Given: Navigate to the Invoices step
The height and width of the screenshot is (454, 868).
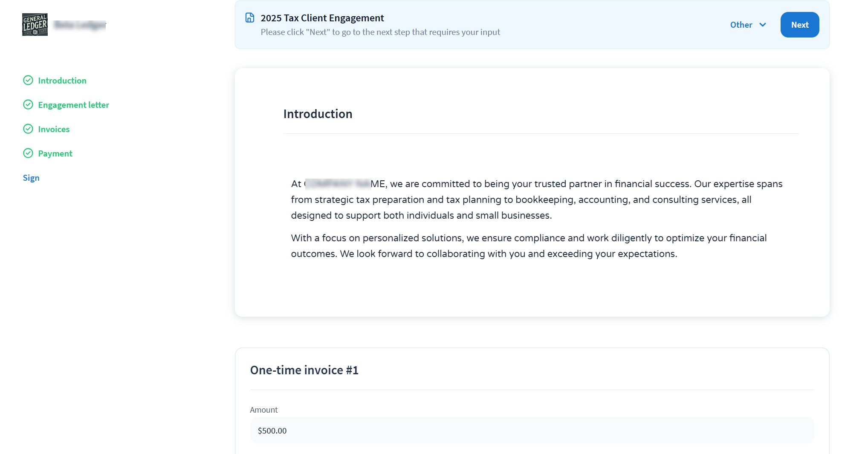Looking at the screenshot, I should tap(54, 129).
